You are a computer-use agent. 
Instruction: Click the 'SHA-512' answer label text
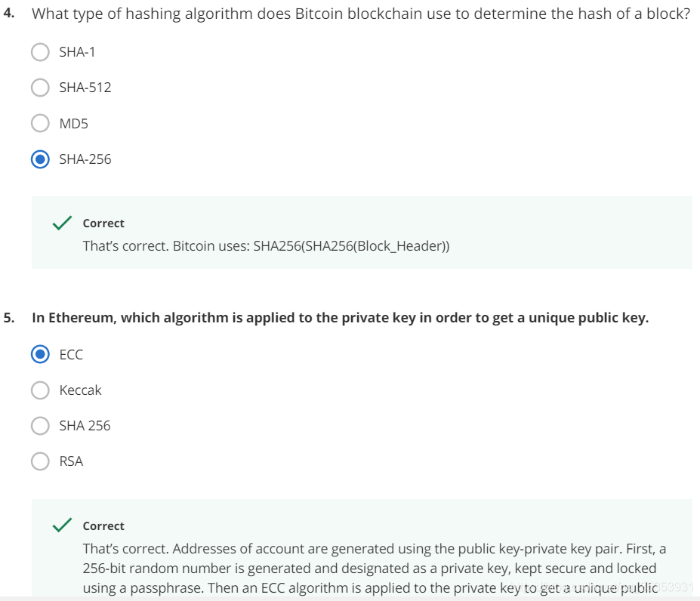click(85, 88)
